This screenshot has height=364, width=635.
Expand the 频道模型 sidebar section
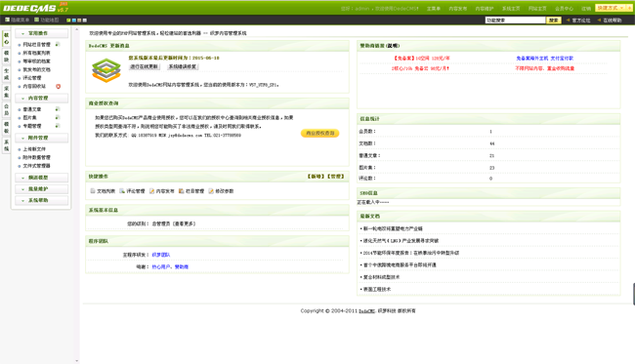pyautogui.click(x=41, y=178)
